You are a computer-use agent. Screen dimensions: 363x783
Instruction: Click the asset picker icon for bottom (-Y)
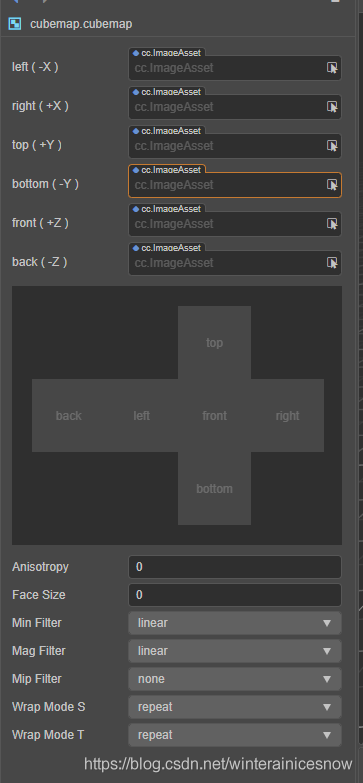pyautogui.click(x=332, y=184)
